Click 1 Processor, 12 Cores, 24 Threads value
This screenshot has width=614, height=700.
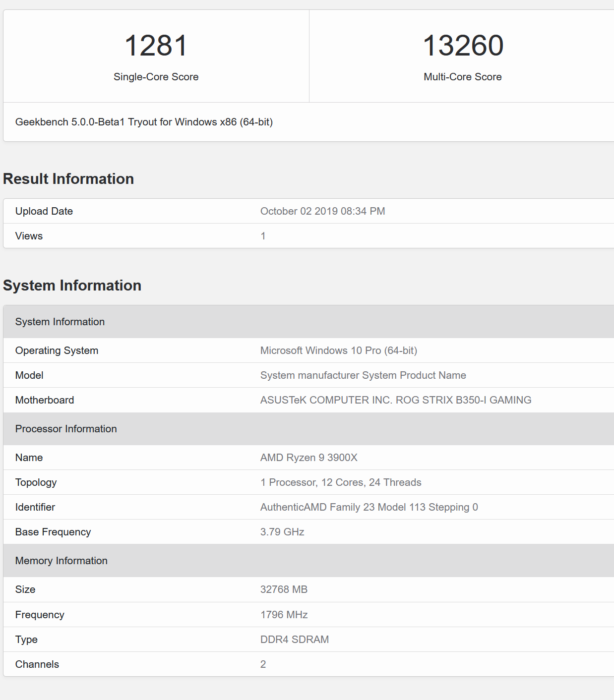[x=341, y=482]
